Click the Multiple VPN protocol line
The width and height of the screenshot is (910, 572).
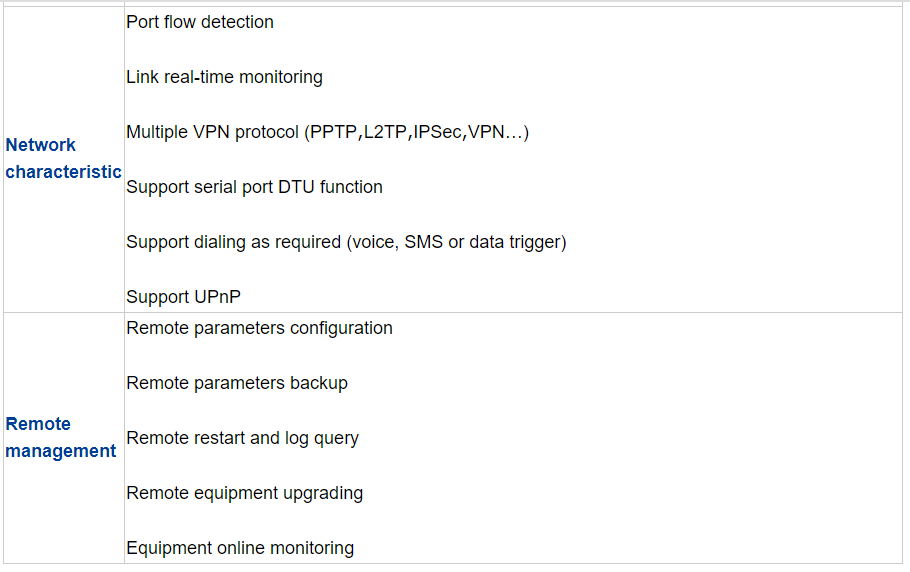327,132
